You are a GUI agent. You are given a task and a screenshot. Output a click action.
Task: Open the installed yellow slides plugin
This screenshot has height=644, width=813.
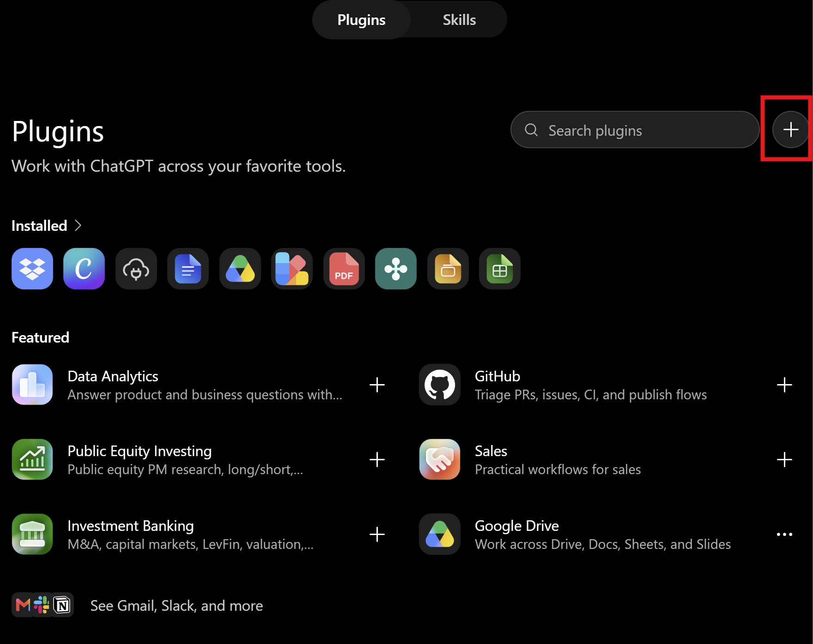pos(448,269)
